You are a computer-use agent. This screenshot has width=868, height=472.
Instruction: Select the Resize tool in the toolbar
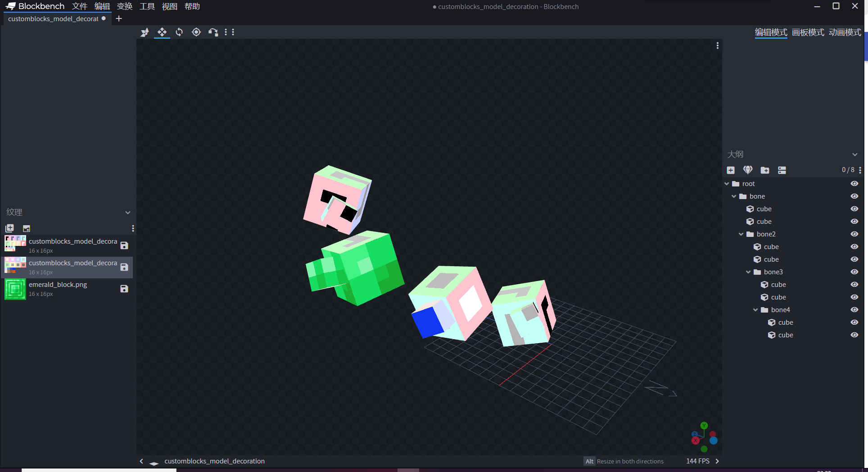coord(145,32)
